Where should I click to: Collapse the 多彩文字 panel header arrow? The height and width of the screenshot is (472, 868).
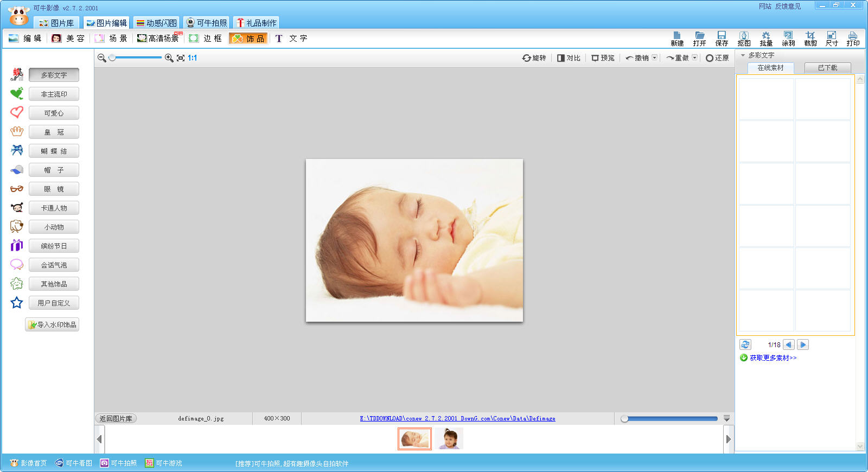click(x=743, y=55)
